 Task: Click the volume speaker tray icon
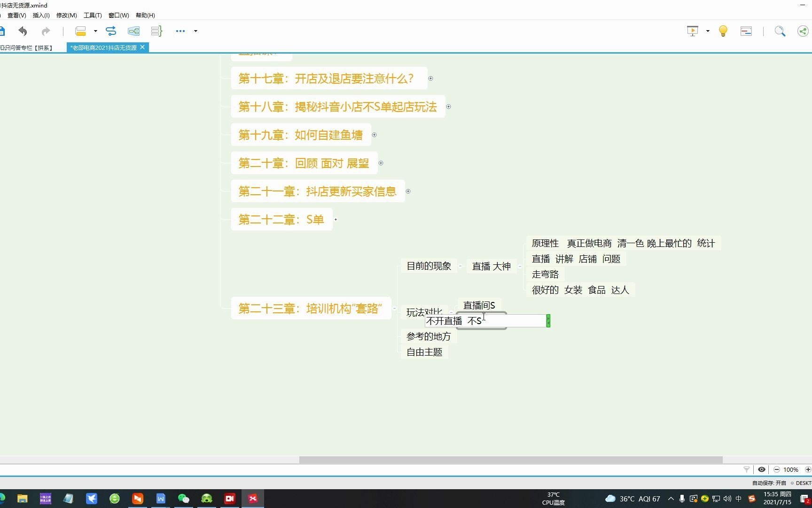point(727,499)
